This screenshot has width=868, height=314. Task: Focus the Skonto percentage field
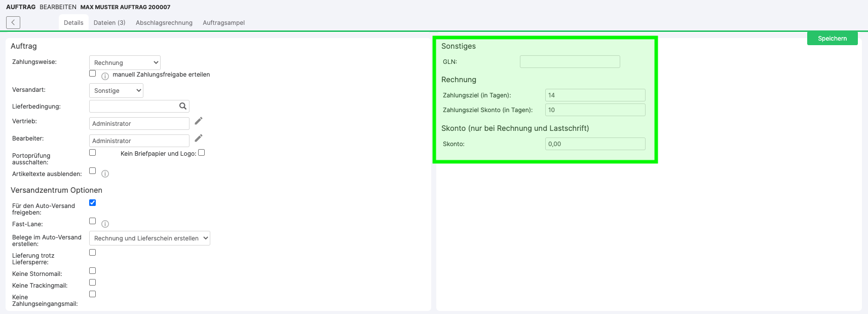pos(595,144)
